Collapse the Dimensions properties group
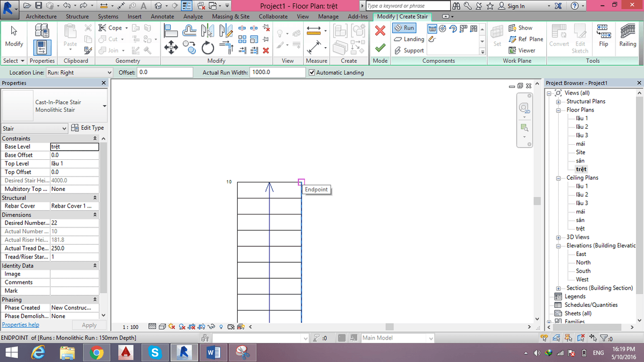 [96, 215]
